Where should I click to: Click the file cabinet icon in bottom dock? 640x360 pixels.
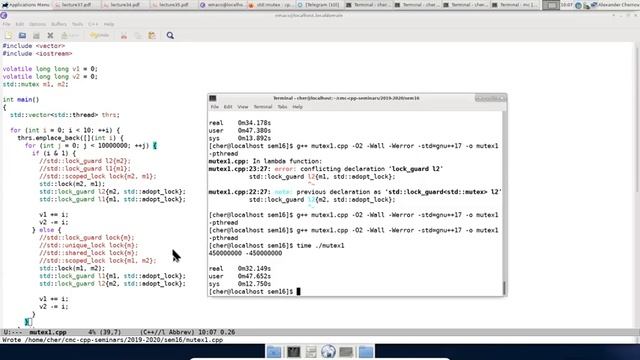point(311,352)
